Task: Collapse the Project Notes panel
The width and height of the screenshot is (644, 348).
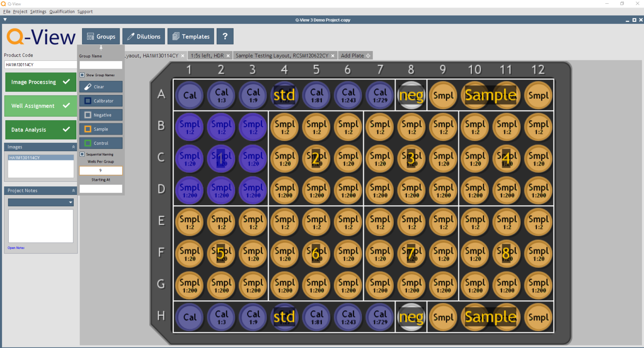Action: 73,191
